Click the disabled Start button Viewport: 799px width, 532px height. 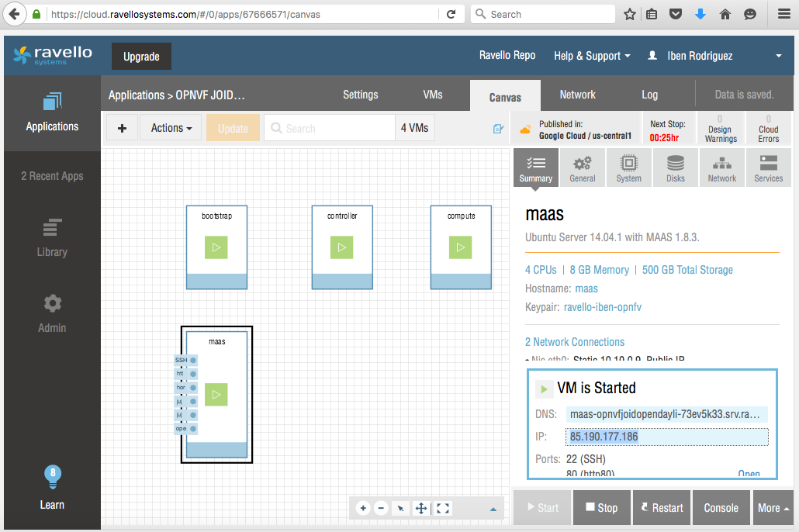(542, 507)
